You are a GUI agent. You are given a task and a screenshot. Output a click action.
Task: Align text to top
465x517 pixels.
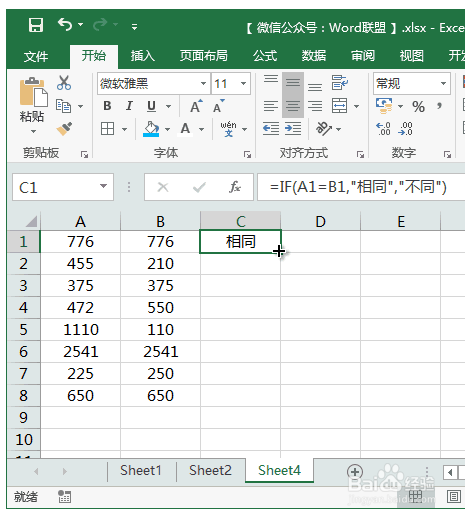click(x=271, y=80)
